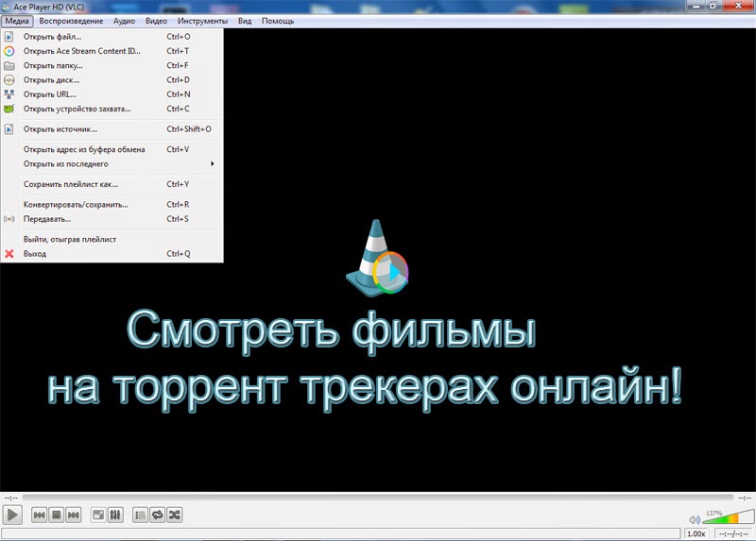Click the Ace Stream colored circle icon
Viewport: 756px width, 541px height.
coord(9,51)
